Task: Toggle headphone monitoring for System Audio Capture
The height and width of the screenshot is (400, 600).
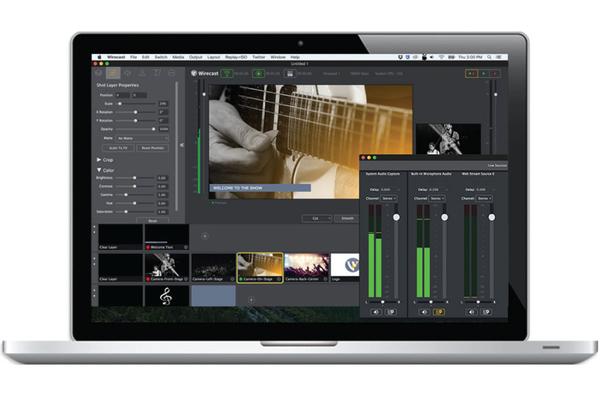Action: 391,312
